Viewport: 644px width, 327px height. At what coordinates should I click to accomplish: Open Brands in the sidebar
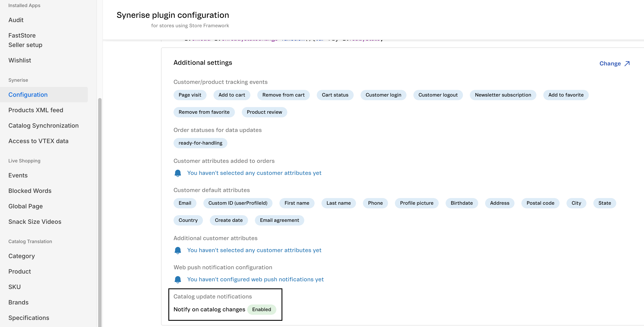[x=18, y=303]
